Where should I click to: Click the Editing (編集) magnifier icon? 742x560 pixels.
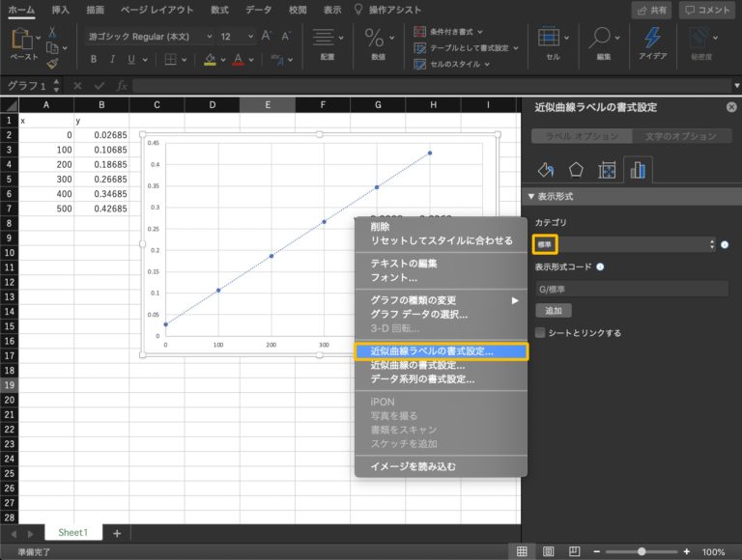coord(600,38)
